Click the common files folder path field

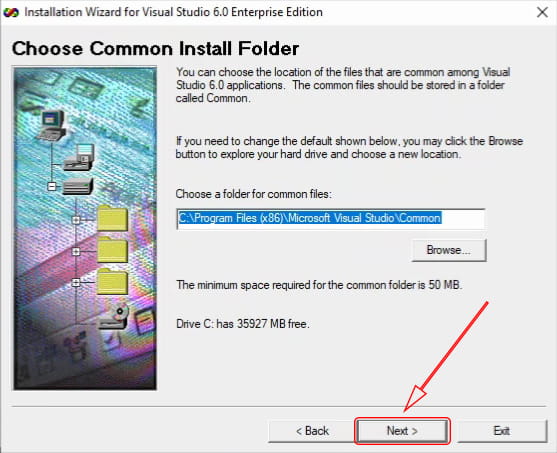click(331, 219)
